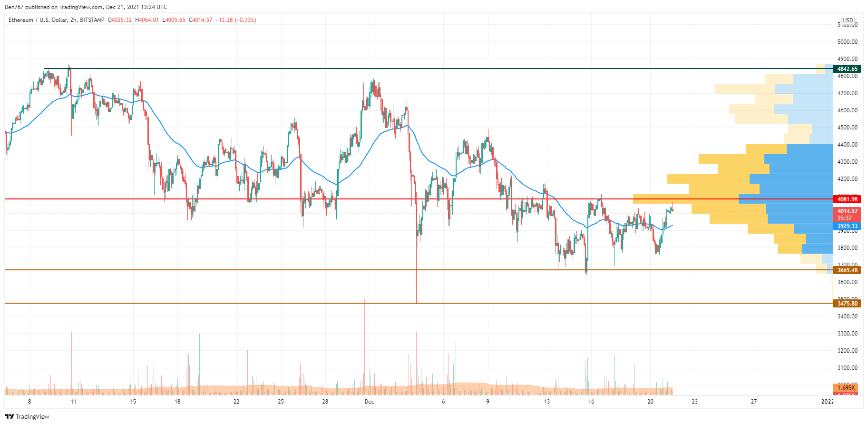Viewport: 868px width, 425px height.
Task: Click the 3800.00 price axis tick
Action: tap(848, 248)
